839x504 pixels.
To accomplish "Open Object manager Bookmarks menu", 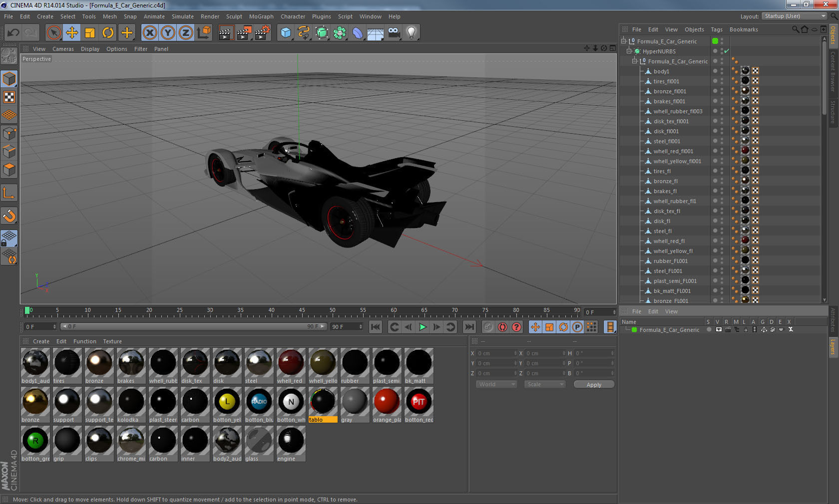I will tap(744, 29).
